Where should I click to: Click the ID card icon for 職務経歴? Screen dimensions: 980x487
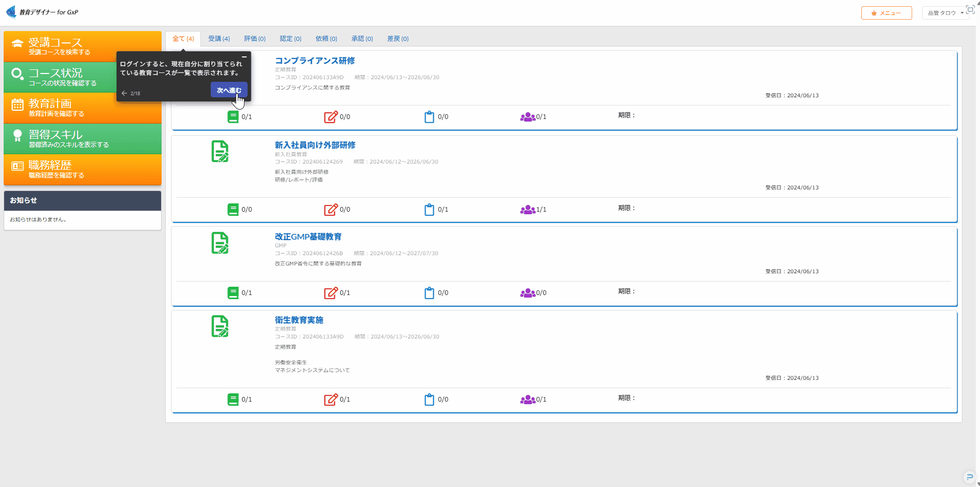(x=18, y=166)
